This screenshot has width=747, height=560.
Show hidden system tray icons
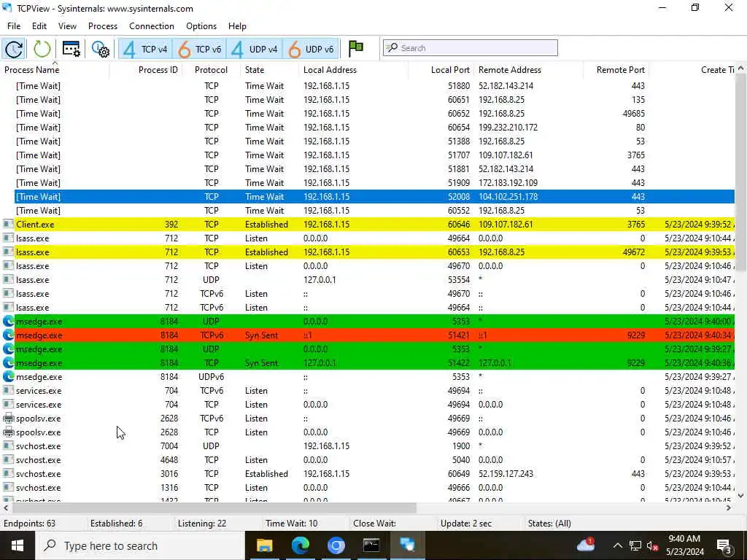tap(617, 545)
